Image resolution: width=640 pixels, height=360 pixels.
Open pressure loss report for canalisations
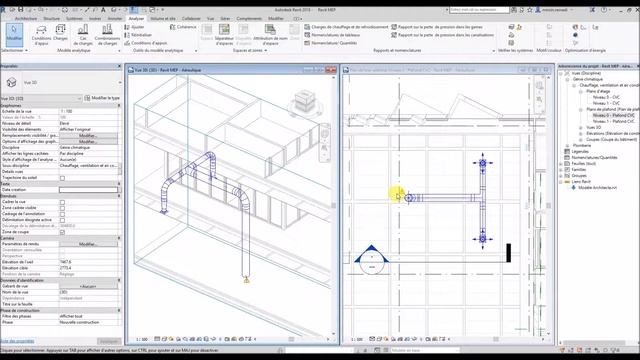coord(442,35)
